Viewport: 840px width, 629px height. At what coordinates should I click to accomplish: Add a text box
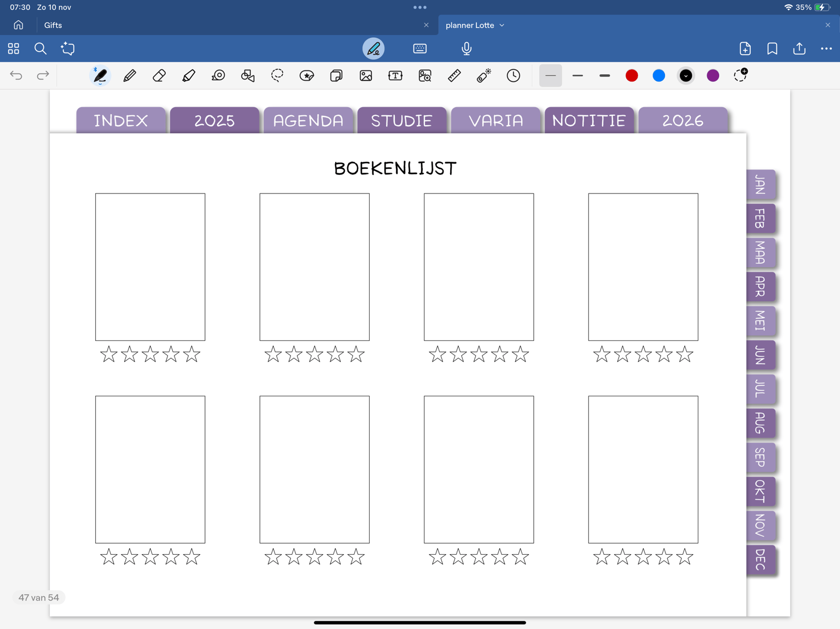pyautogui.click(x=395, y=75)
